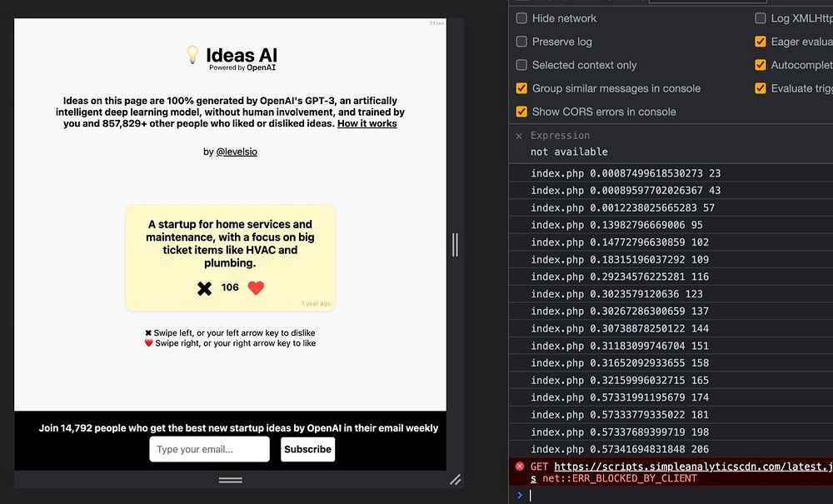Uncheck the Autocomplete from history checkbox
Screen dimensions: 833x504
tap(761, 65)
